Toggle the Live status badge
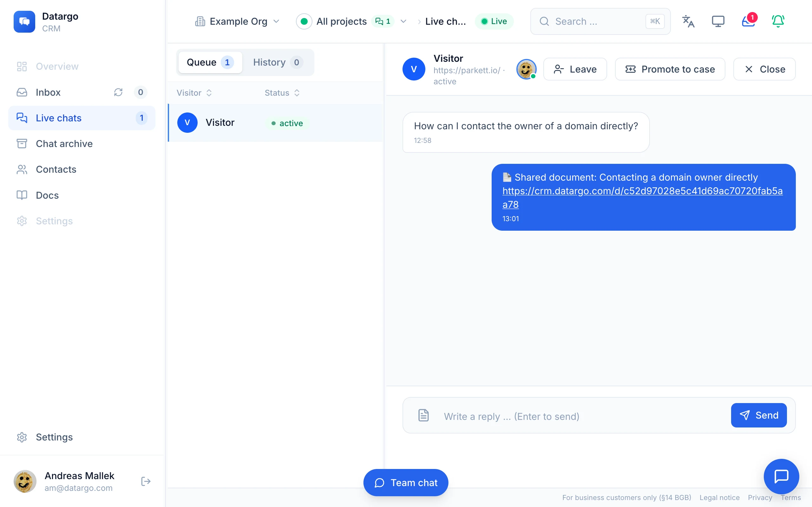The width and height of the screenshot is (812, 507). coord(494,22)
